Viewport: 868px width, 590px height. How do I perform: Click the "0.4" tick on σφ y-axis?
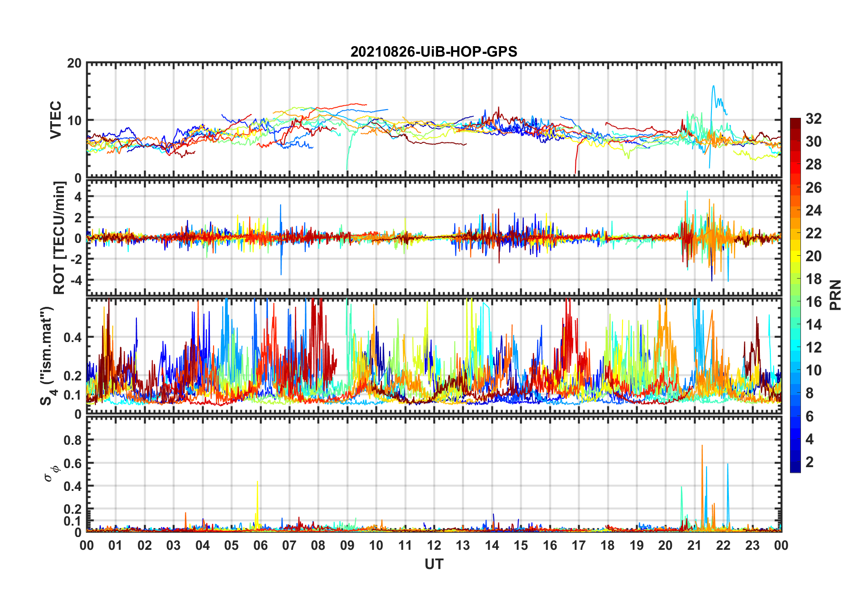[73, 486]
